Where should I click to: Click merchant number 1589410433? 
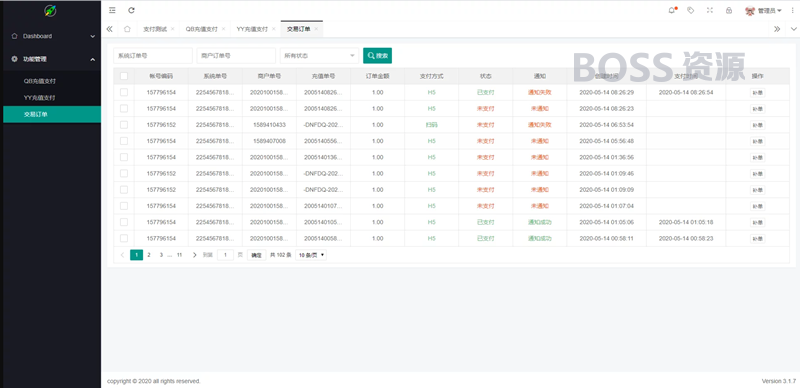coord(269,125)
